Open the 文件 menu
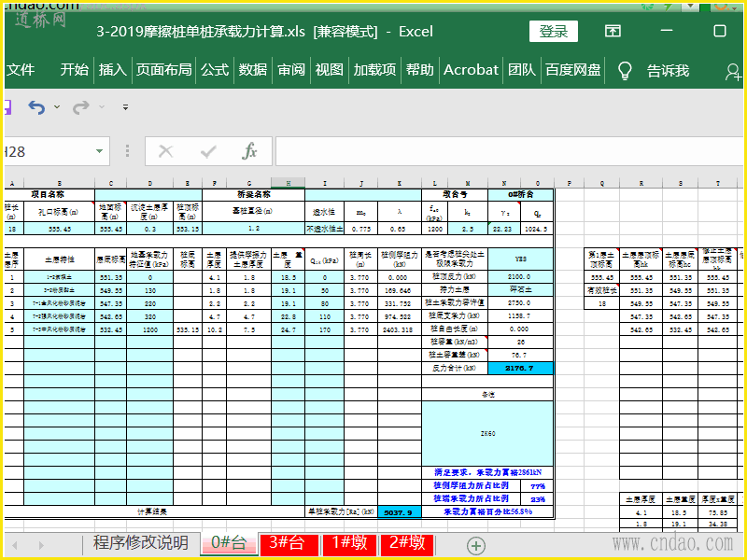The height and width of the screenshot is (560, 747). click(x=21, y=70)
